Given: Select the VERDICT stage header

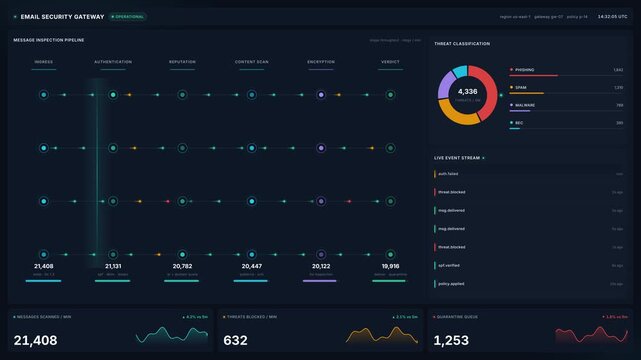Looking at the screenshot, I should [390, 62].
